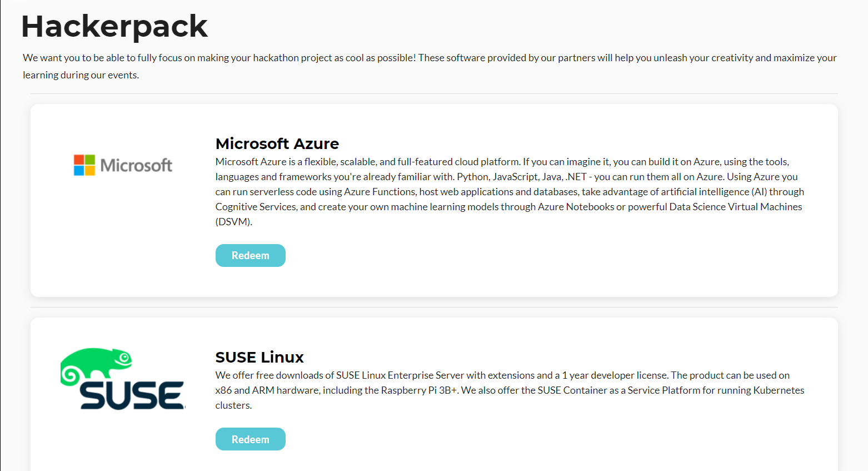Image resolution: width=868 pixels, height=471 pixels.
Task: Select the SUSE Linux heading
Action: coord(260,357)
